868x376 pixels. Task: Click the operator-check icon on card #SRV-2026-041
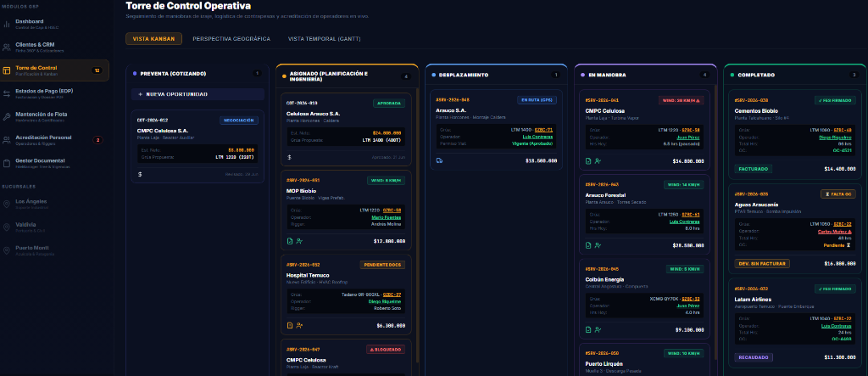pyautogui.click(x=598, y=160)
